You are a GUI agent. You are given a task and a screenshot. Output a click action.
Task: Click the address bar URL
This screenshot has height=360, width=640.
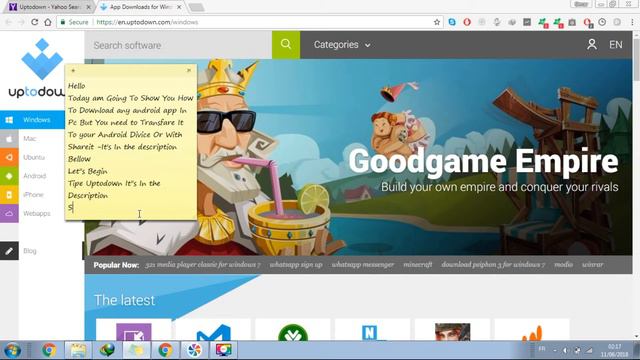click(147, 22)
